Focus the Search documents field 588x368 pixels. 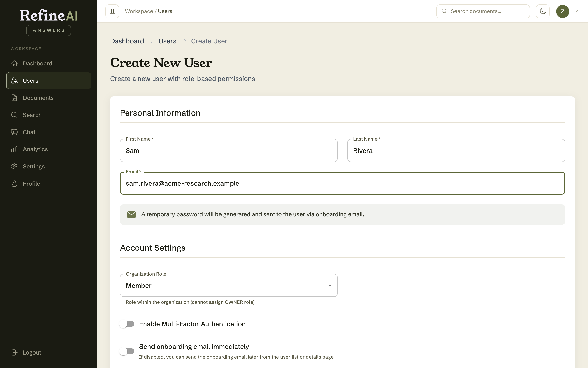point(483,11)
